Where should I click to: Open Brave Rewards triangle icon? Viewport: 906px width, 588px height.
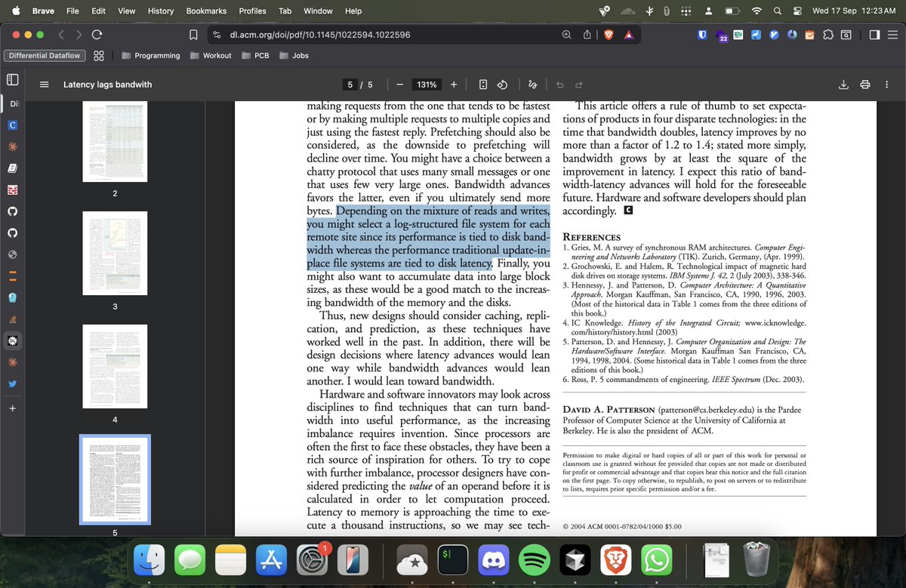[628, 35]
